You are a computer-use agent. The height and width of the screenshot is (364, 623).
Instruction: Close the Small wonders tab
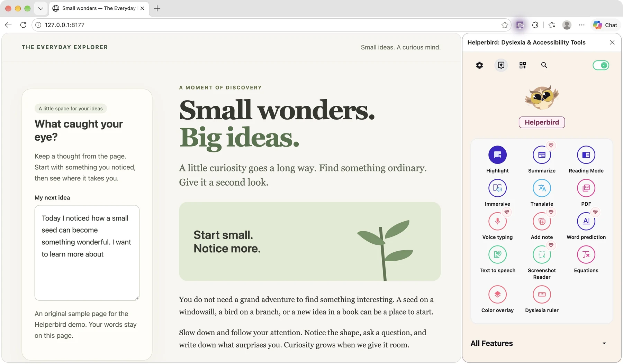click(142, 8)
